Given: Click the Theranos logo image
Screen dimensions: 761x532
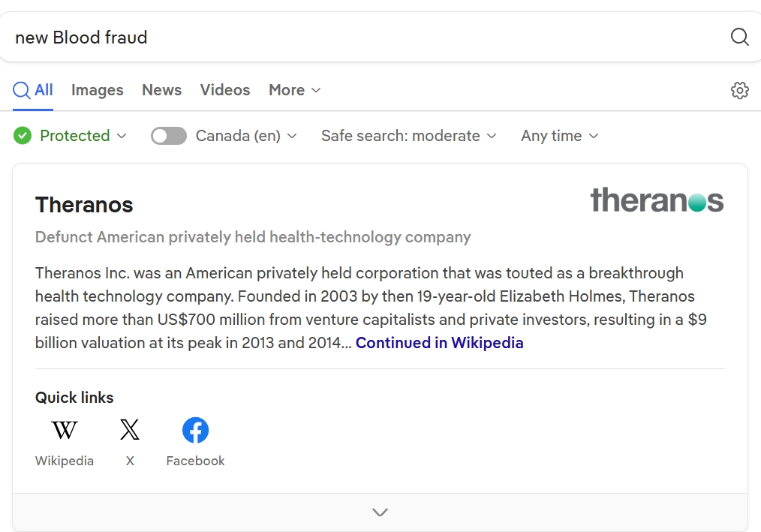Looking at the screenshot, I should [657, 200].
